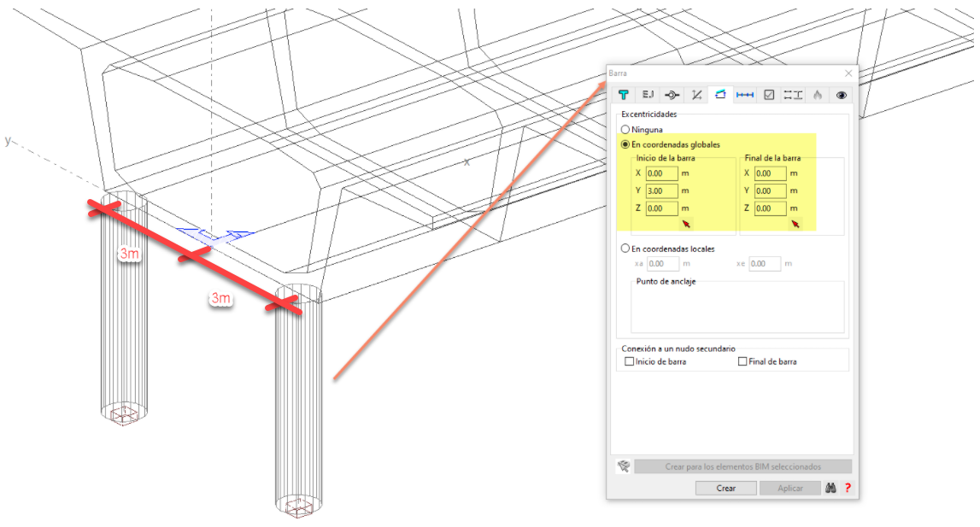Click the Excentricidades group label

point(648,114)
